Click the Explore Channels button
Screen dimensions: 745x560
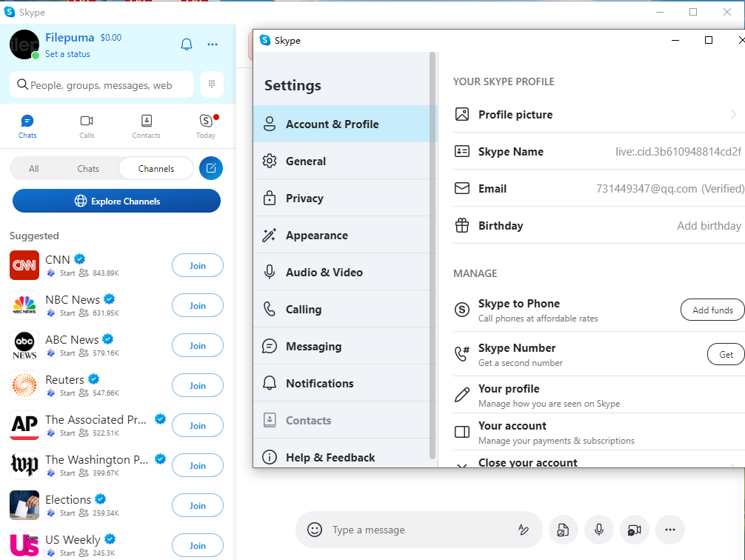[116, 201]
